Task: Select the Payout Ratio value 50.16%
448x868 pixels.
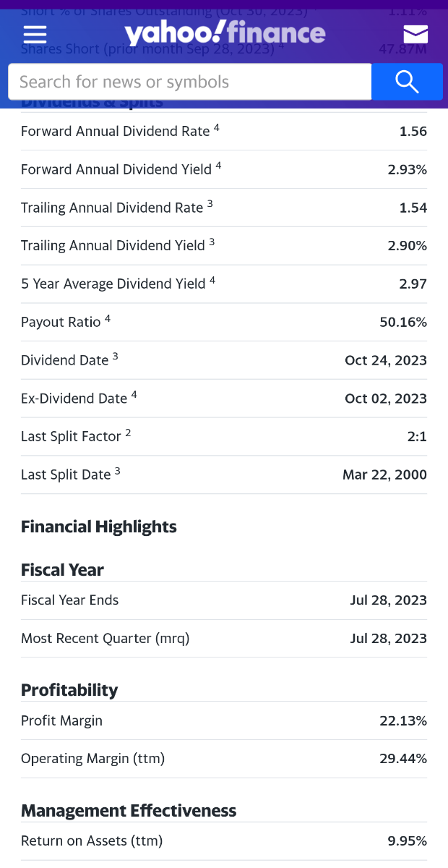Action: point(403,323)
